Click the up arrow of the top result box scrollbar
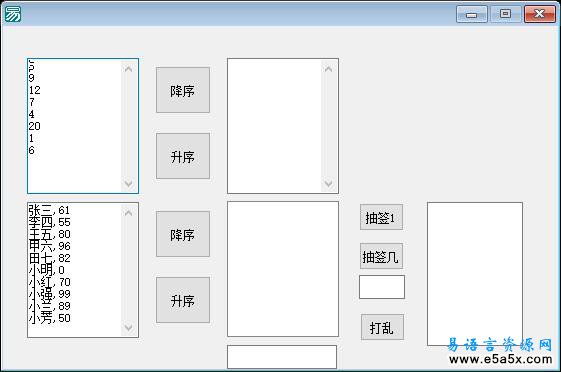This screenshot has height=372, width=561. coord(328,69)
